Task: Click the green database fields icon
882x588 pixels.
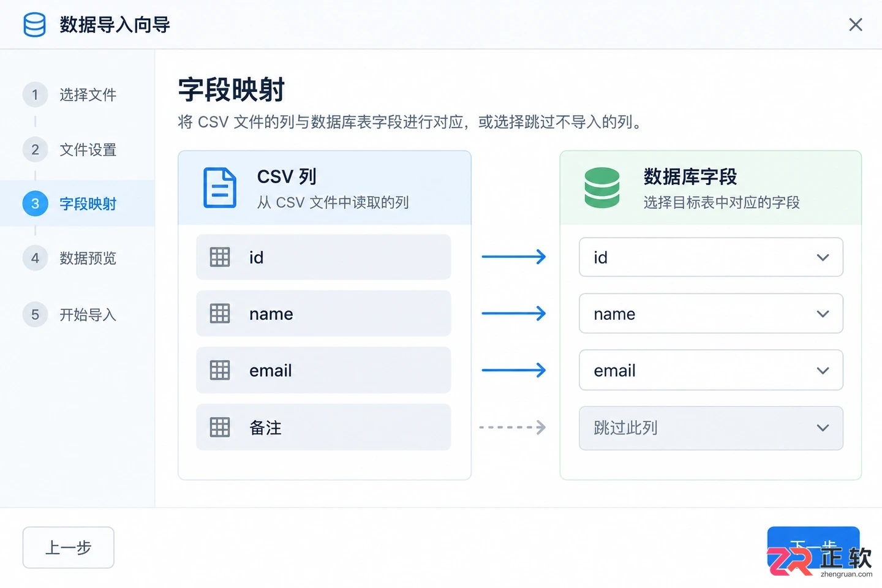Action: (601, 187)
